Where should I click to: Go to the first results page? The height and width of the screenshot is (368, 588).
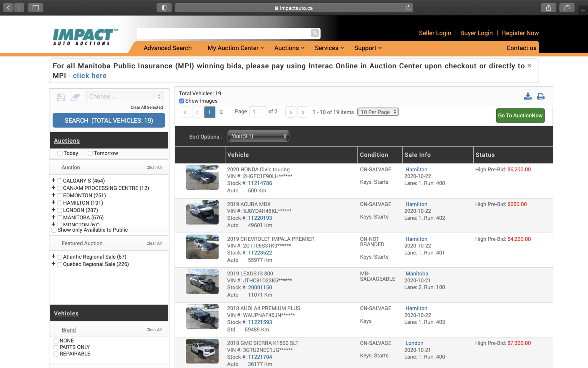click(x=185, y=112)
